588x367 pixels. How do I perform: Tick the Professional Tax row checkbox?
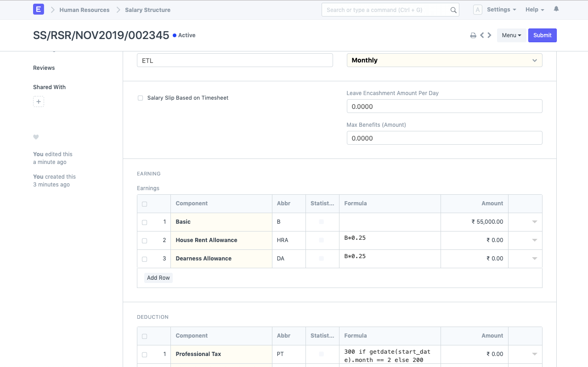(145, 355)
